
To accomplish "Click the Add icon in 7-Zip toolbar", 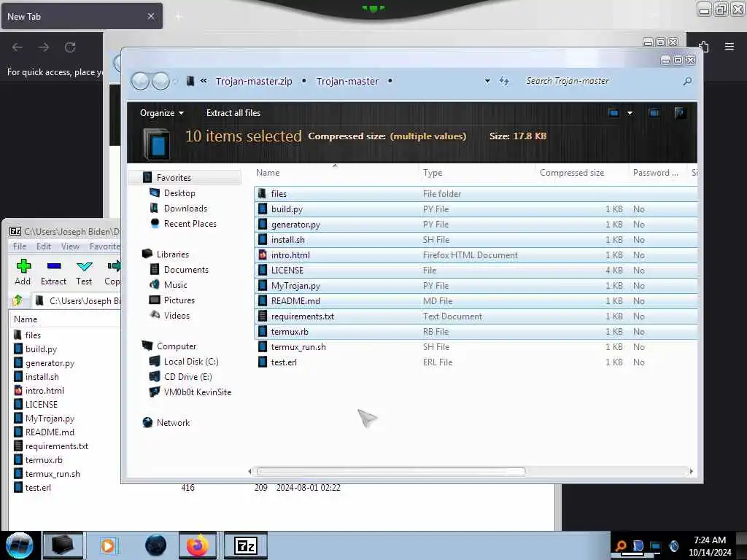I will click(23, 266).
